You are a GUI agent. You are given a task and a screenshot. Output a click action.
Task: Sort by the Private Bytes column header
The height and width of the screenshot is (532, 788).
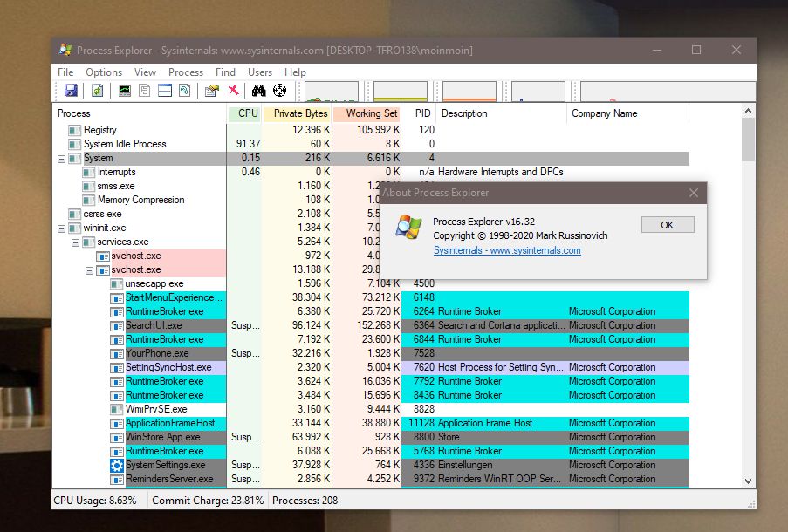tap(297, 113)
